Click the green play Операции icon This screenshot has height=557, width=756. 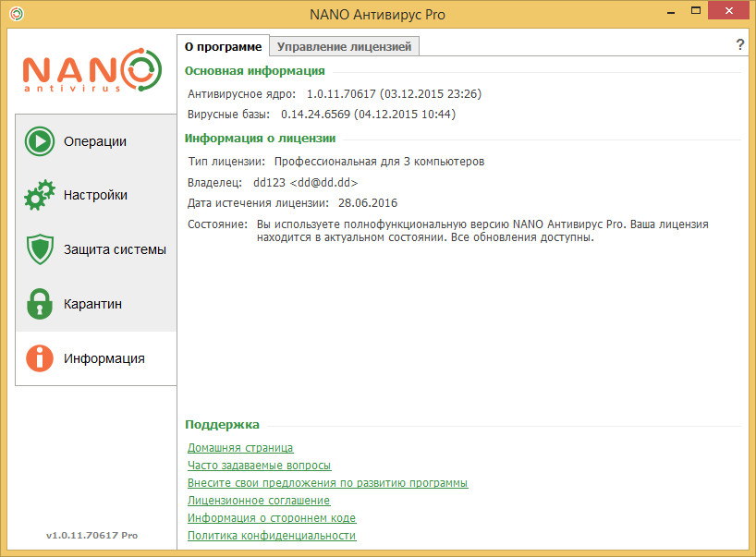(40, 141)
